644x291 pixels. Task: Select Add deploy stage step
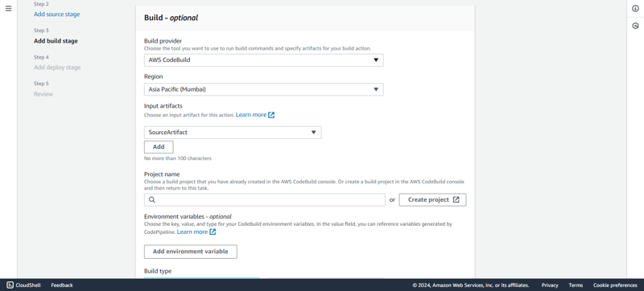[57, 68]
